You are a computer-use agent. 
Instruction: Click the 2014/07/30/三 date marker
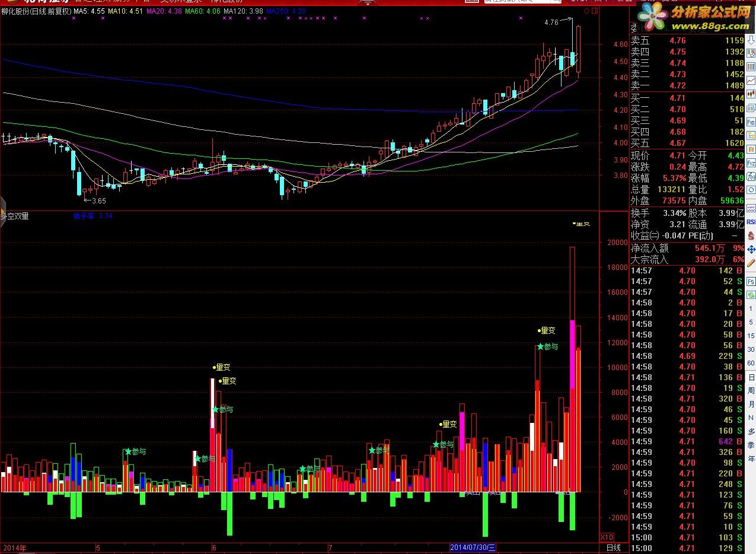473,547
